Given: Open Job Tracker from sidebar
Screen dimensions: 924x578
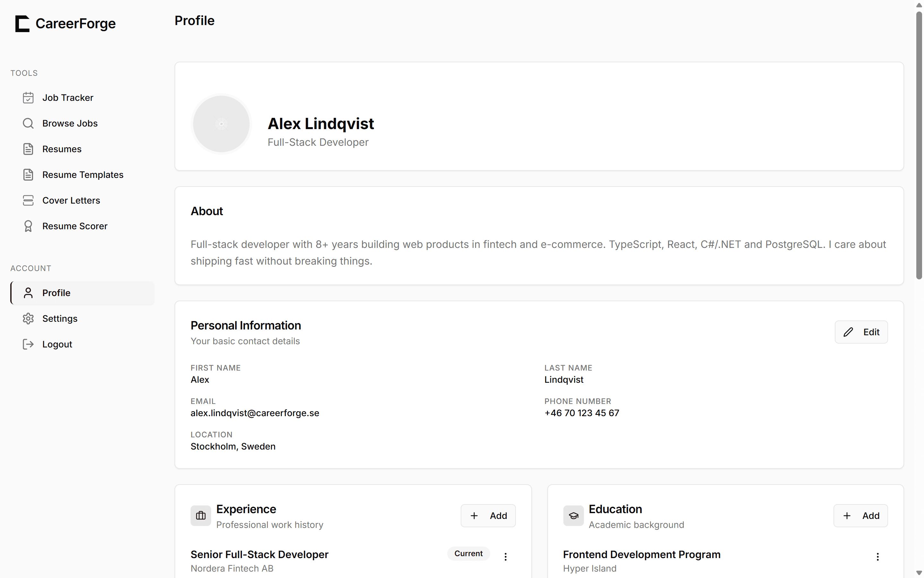Looking at the screenshot, I should point(82,98).
